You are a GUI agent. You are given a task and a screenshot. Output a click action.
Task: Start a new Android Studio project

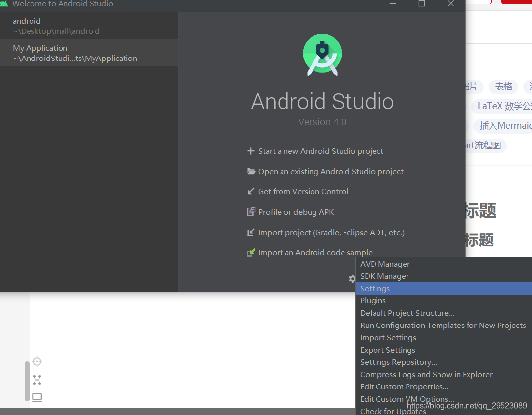point(320,151)
